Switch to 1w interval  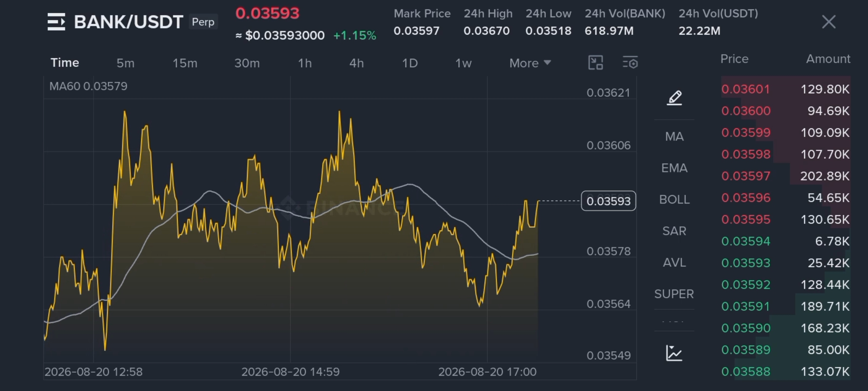click(463, 63)
